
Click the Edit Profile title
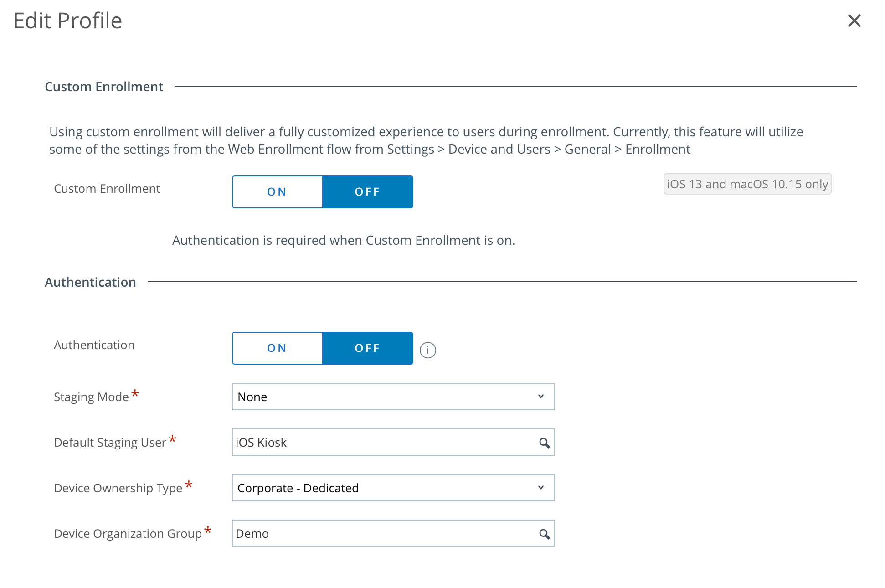coord(67,21)
